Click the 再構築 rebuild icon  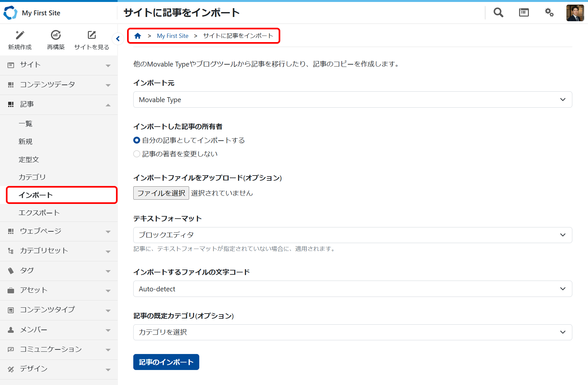click(x=56, y=35)
